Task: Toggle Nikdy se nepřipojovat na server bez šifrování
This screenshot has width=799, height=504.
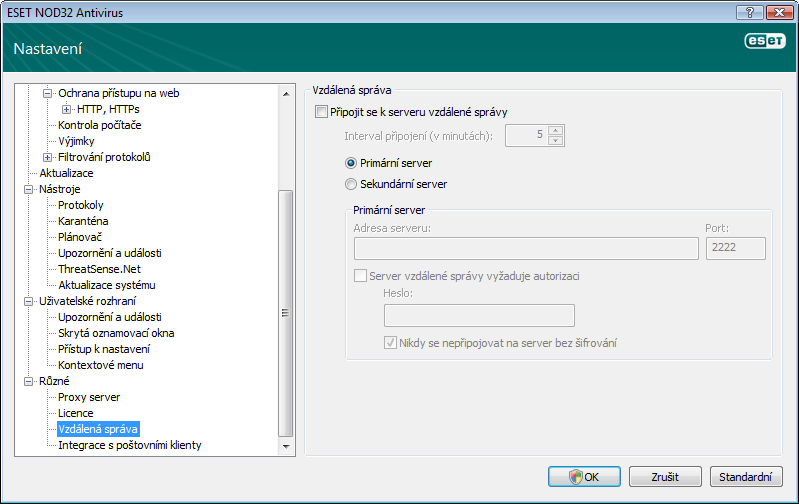Action: pos(390,343)
